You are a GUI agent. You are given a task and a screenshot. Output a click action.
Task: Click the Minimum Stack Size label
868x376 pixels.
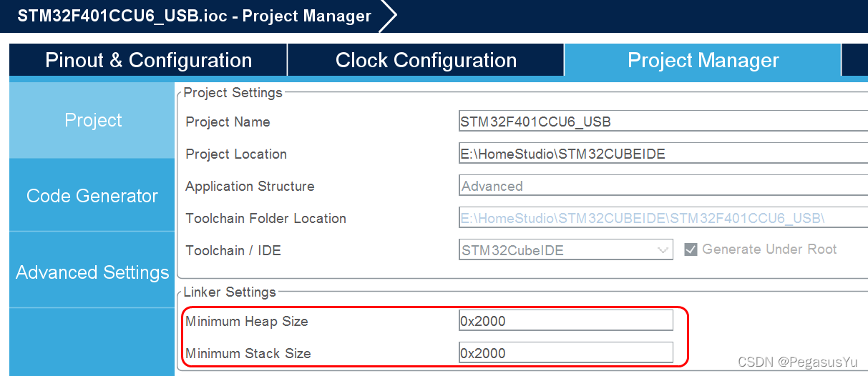tap(248, 353)
